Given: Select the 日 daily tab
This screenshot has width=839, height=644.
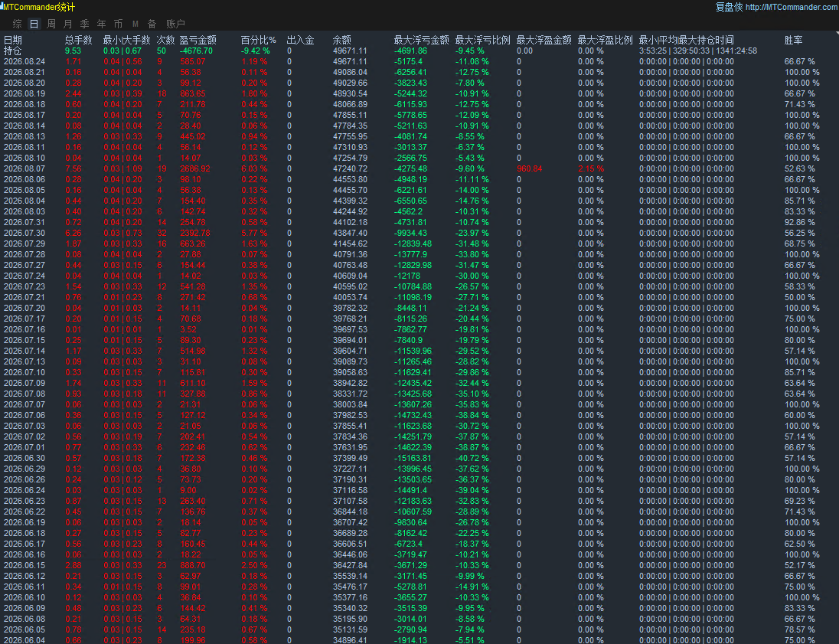Looking at the screenshot, I should pyautogui.click(x=34, y=24).
